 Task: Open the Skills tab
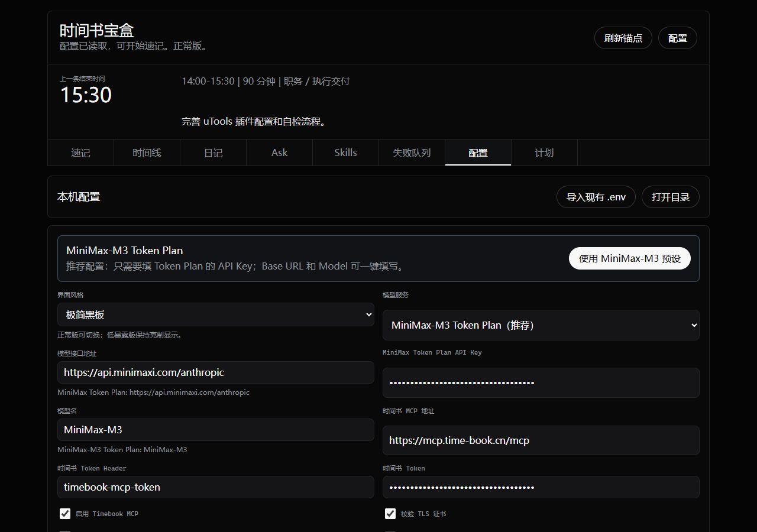[345, 153]
